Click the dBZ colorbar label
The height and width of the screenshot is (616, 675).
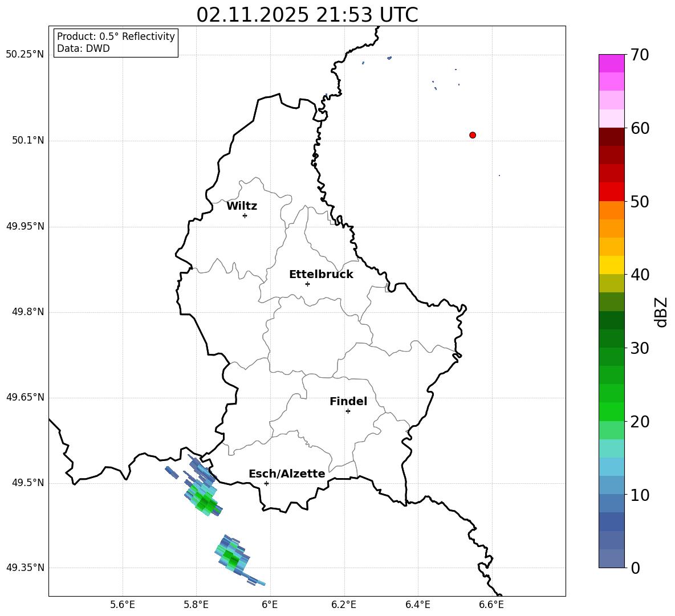tap(662, 312)
